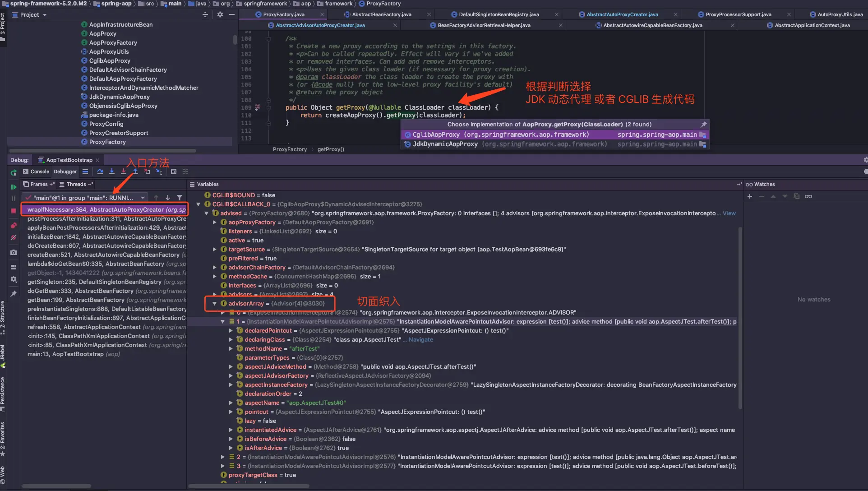Toggle Mute Breakpoints icon
The height and width of the screenshot is (491, 868).
click(14, 237)
